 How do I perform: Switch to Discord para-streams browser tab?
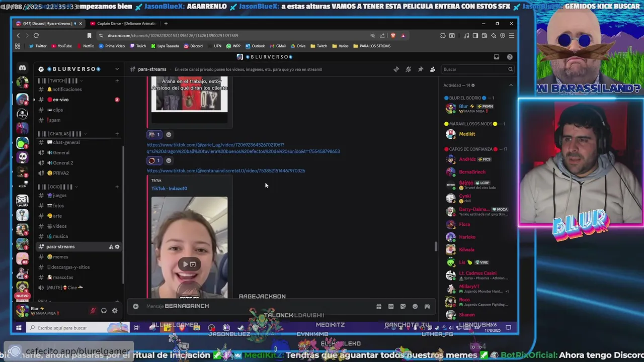[49, 24]
